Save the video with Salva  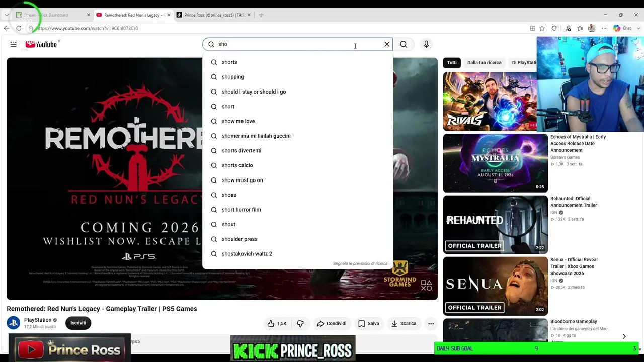click(x=368, y=324)
